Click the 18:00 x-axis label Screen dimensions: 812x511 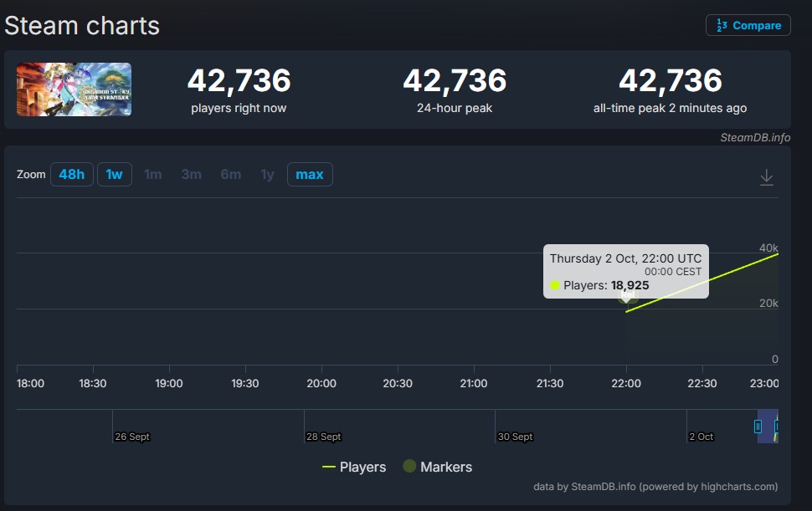(x=30, y=383)
